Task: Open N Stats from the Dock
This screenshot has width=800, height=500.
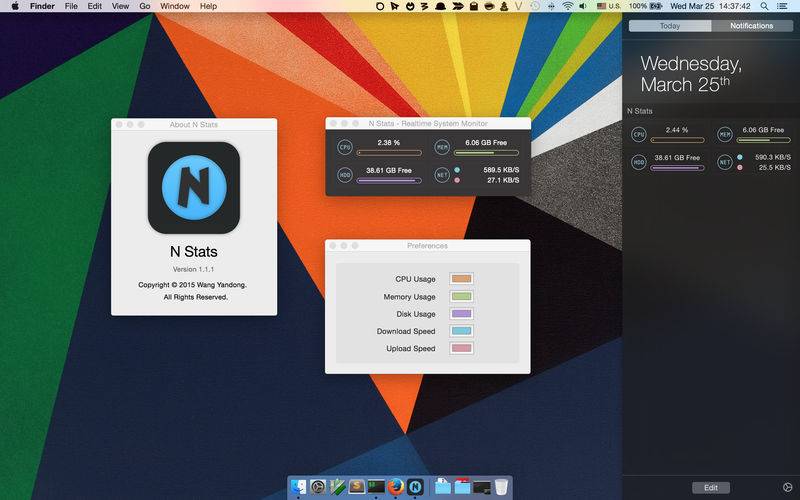Action: [415, 487]
